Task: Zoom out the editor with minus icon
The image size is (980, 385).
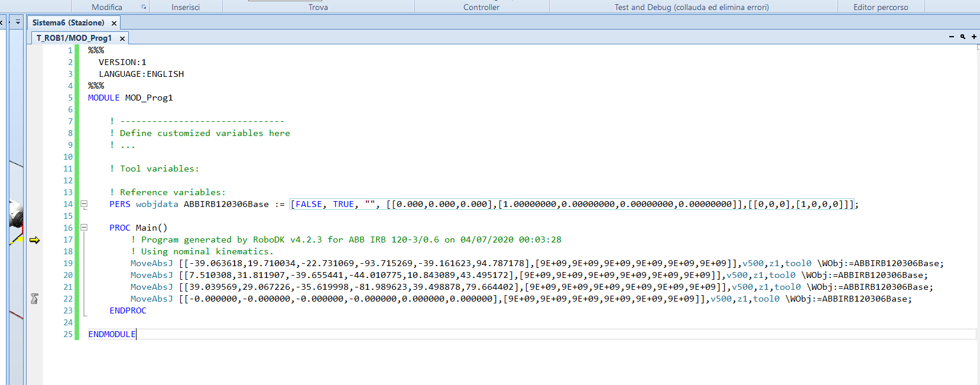Action: click(x=952, y=37)
